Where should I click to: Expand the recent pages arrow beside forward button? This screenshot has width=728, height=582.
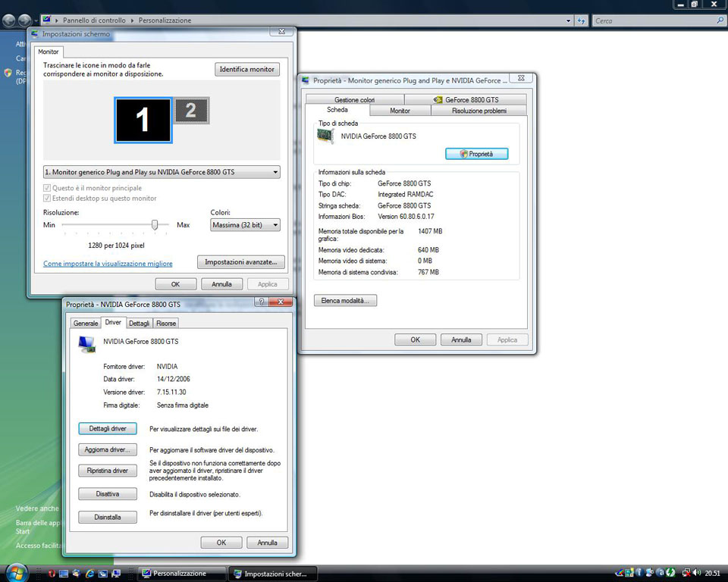[x=36, y=21]
